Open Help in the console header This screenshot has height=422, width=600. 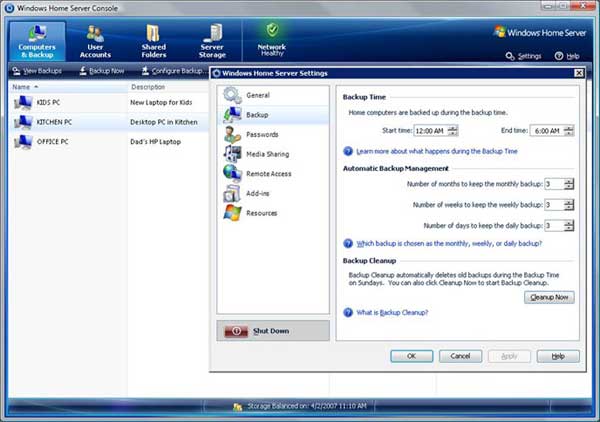pyautogui.click(x=567, y=56)
